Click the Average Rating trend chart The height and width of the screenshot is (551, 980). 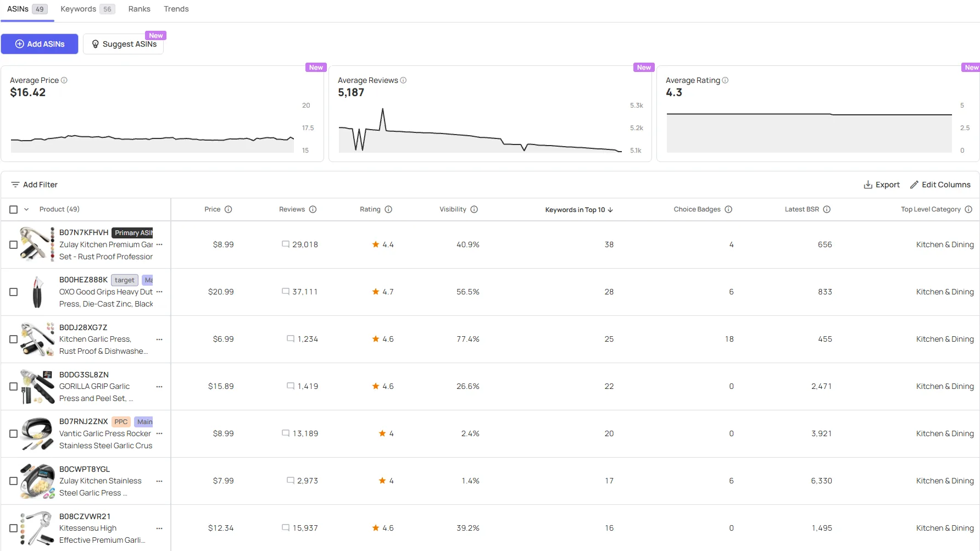click(809, 133)
